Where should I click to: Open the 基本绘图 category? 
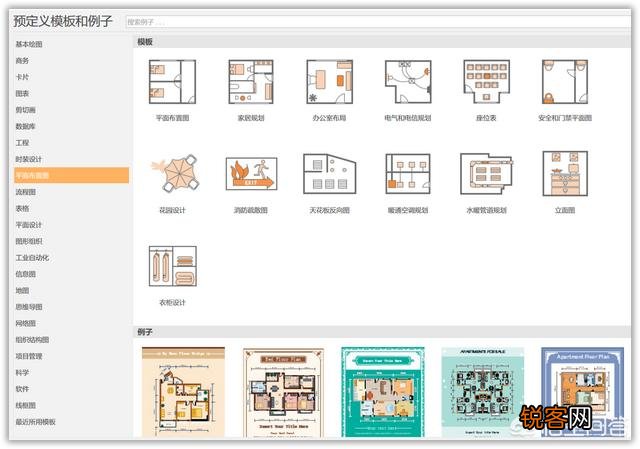[28, 44]
